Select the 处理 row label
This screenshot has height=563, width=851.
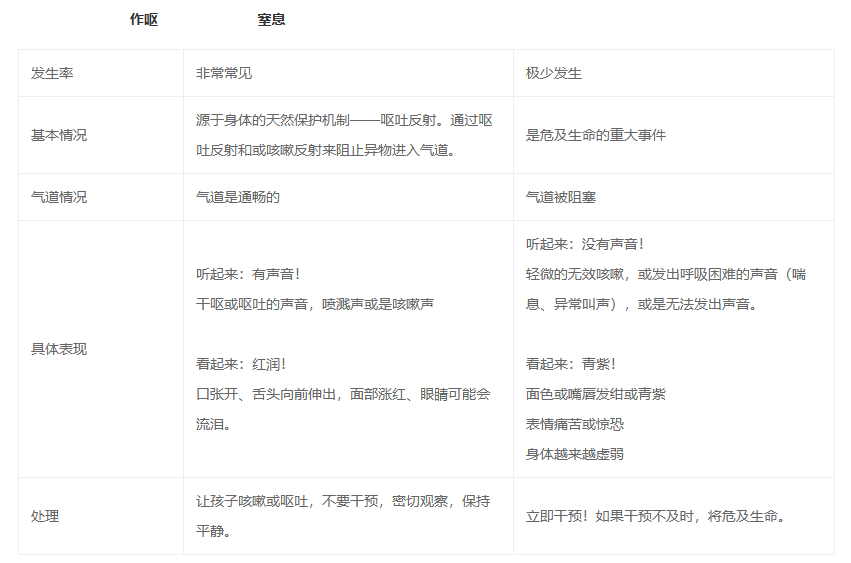click(45, 516)
